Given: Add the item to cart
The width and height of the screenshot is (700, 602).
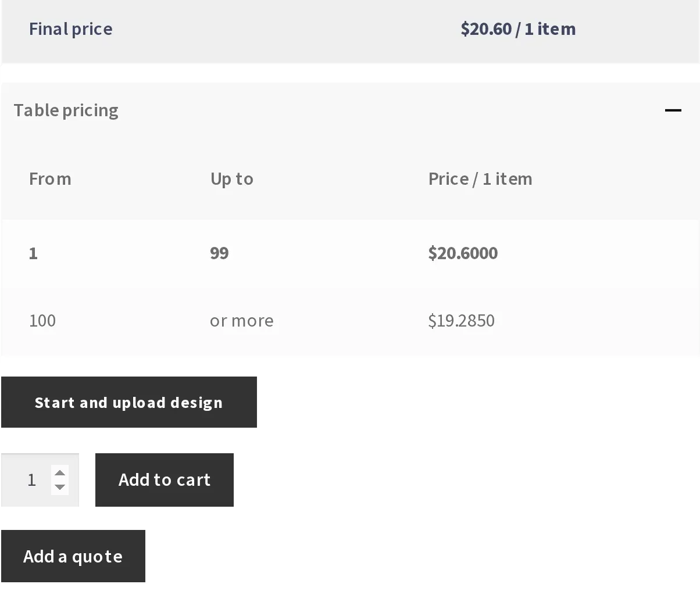Looking at the screenshot, I should pos(165,480).
